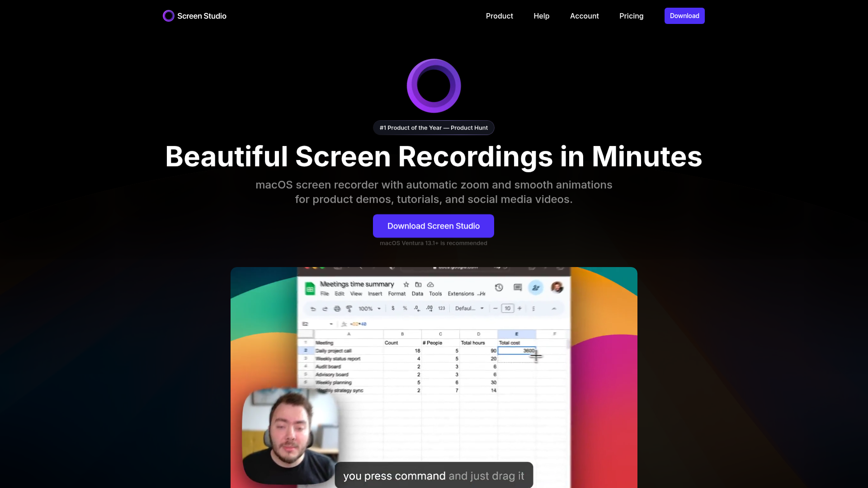Decrease font size with the minus button
Image resolution: width=868 pixels, height=488 pixels.
coord(495,308)
